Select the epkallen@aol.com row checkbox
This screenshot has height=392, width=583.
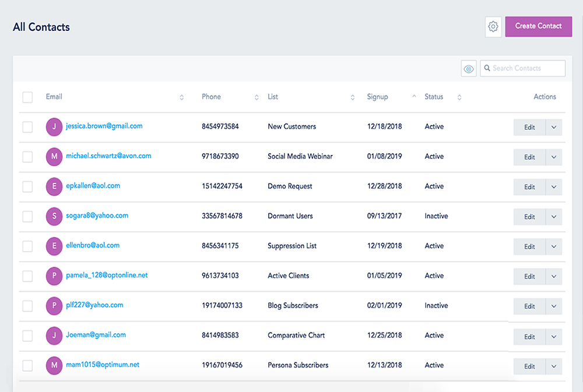pos(27,186)
